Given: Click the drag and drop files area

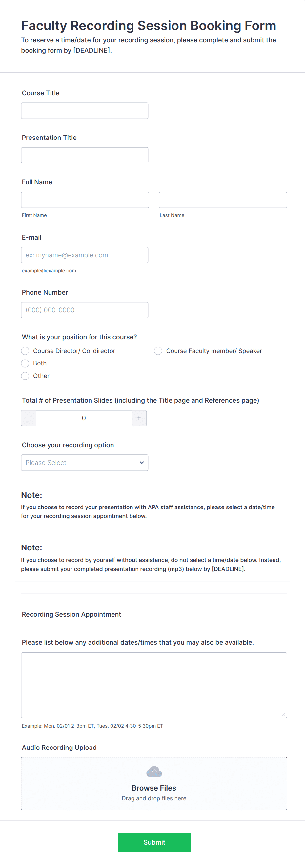Looking at the screenshot, I should 154,798.
